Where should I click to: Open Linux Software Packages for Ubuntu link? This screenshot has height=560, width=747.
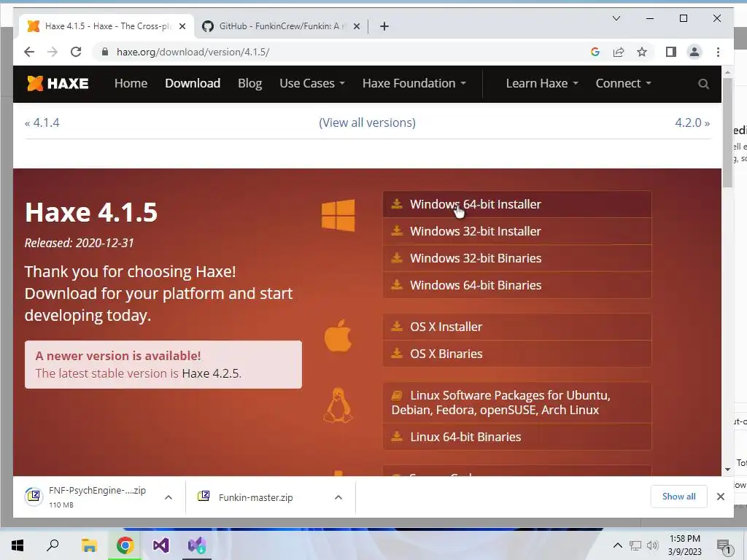(x=517, y=402)
